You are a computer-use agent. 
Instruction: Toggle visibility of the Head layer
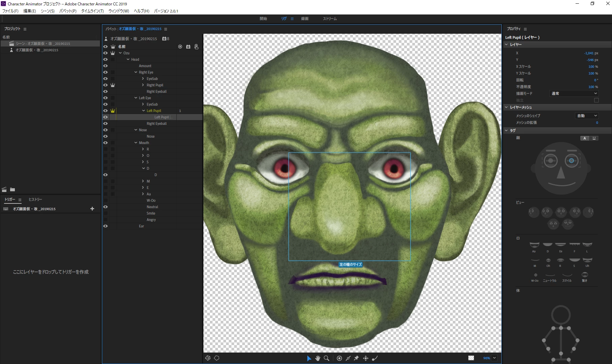tap(106, 59)
